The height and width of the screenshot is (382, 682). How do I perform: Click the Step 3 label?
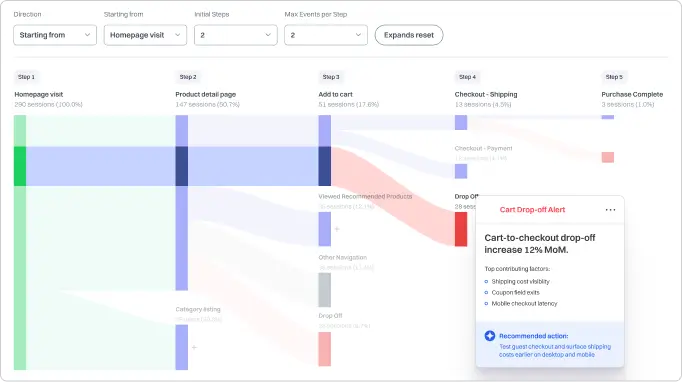331,77
